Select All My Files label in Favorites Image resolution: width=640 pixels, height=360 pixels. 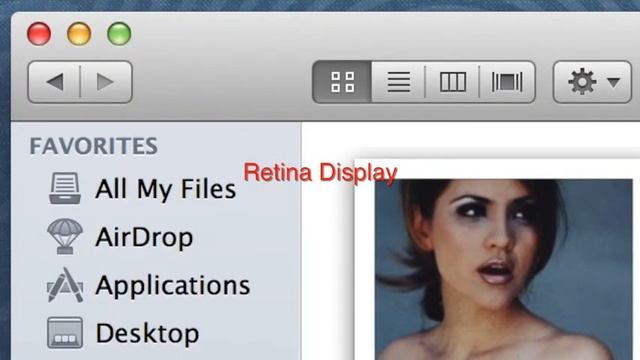coord(165,189)
